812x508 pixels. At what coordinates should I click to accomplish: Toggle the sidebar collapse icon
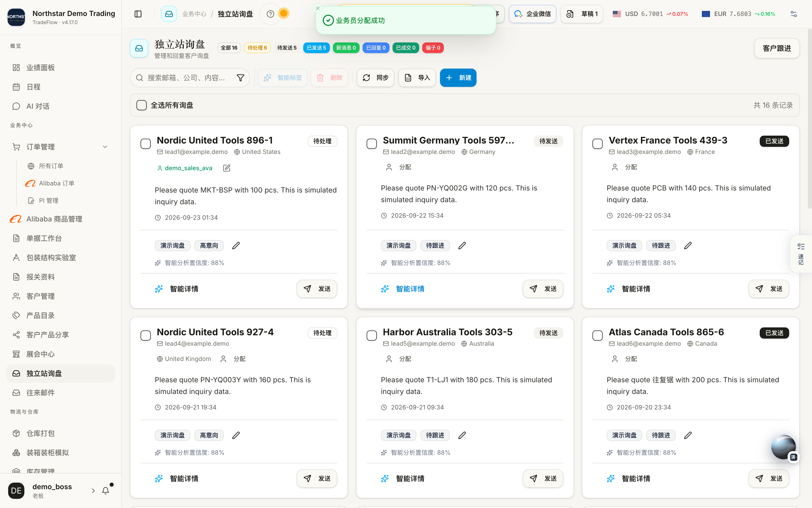pos(138,14)
